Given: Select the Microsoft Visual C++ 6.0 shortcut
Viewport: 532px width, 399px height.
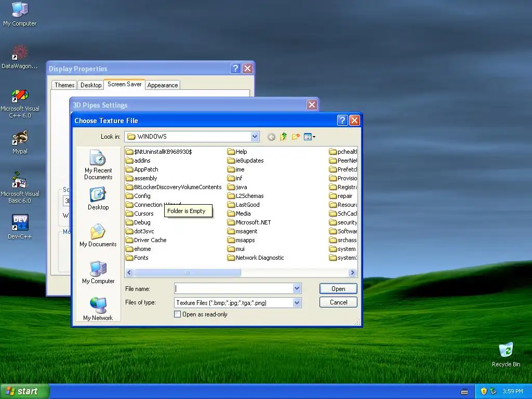Looking at the screenshot, I should click(20, 103).
